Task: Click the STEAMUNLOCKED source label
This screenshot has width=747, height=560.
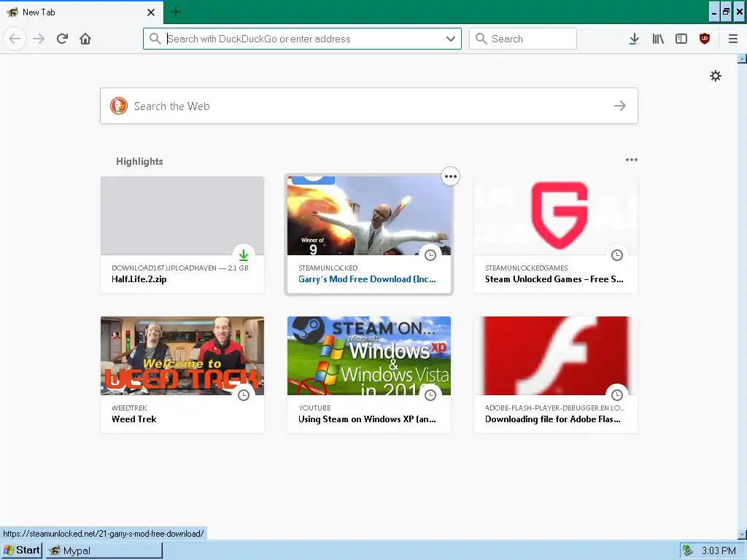Action: (328, 268)
